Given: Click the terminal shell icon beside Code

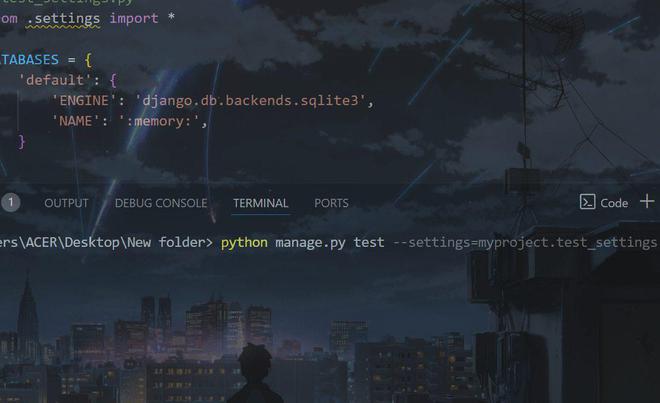Looking at the screenshot, I should [587, 202].
